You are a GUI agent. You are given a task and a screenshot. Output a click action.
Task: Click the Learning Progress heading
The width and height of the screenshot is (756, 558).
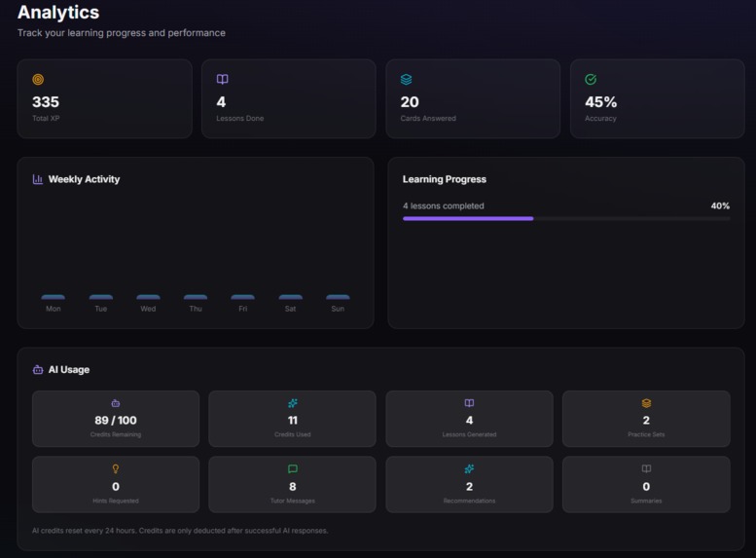(x=445, y=179)
